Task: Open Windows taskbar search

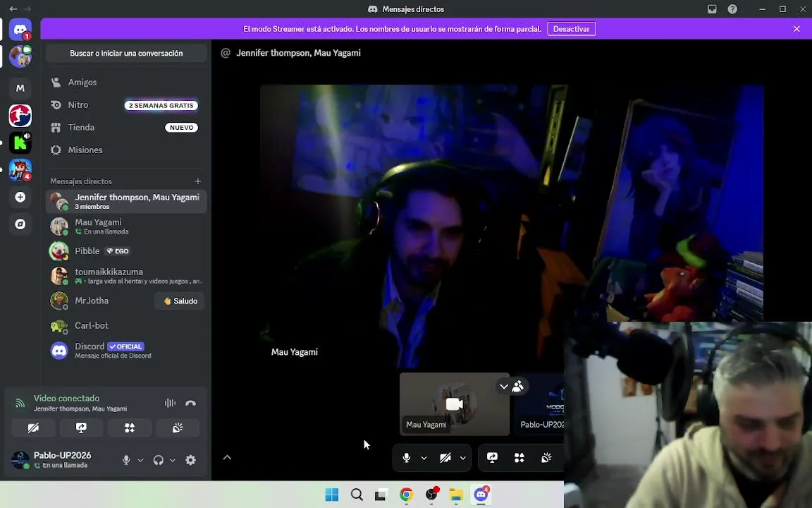Action: pyautogui.click(x=357, y=495)
